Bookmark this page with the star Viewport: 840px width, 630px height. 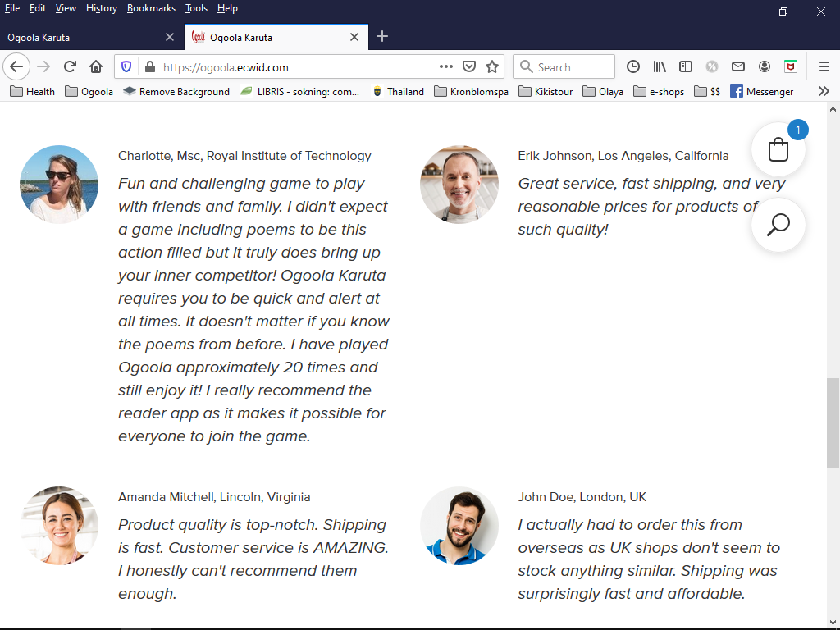pos(492,67)
